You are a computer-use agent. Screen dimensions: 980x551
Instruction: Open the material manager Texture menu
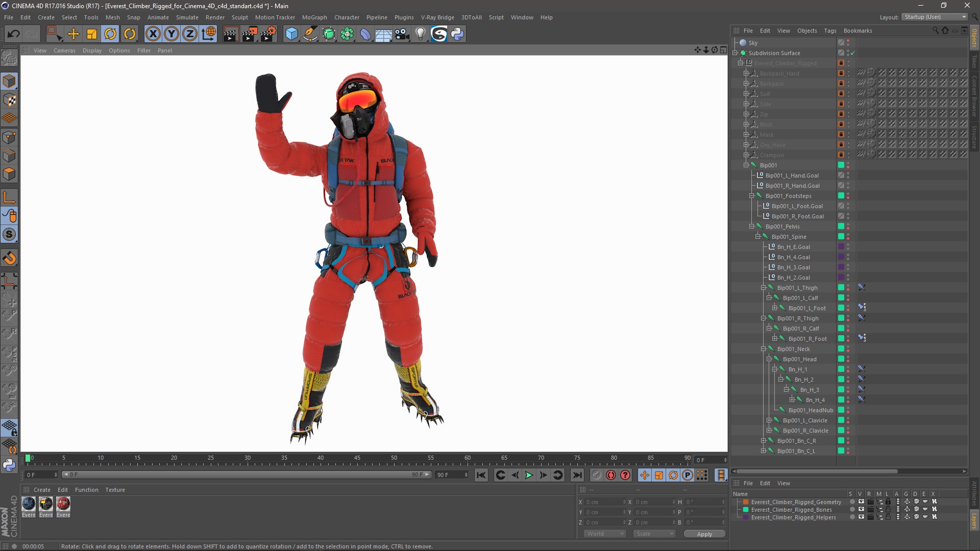coord(115,490)
